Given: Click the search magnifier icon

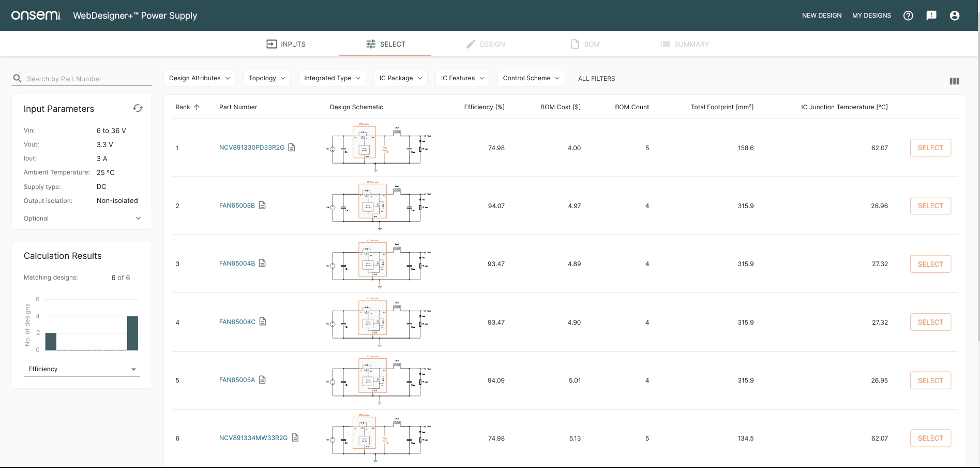Looking at the screenshot, I should pos(18,78).
